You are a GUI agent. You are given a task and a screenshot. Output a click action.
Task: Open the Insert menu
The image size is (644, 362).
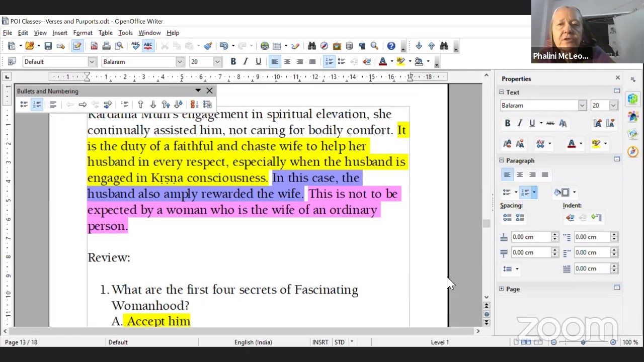(x=60, y=33)
